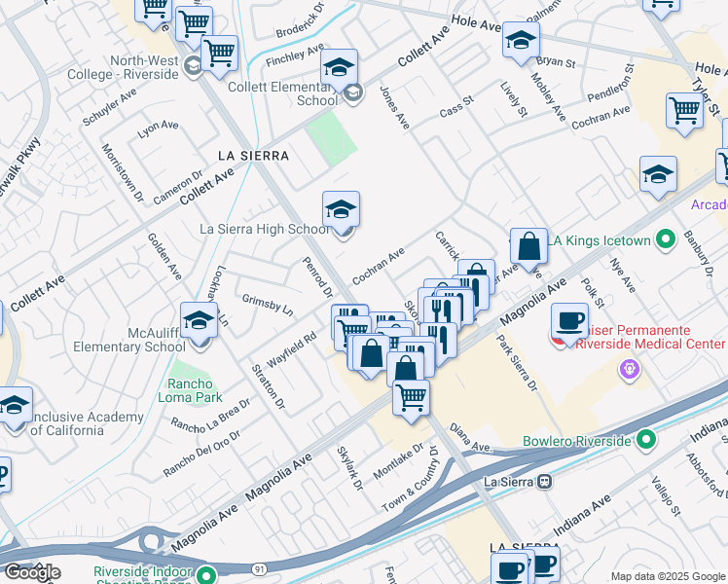The width and height of the screenshot is (728, 584).
Task: Open the LA Kings Icetown green pin
Action: [666, 240]
